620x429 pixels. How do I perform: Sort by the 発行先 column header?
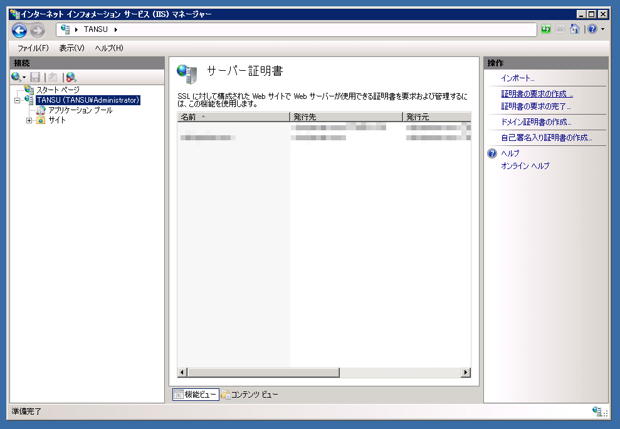coord(346,117)
